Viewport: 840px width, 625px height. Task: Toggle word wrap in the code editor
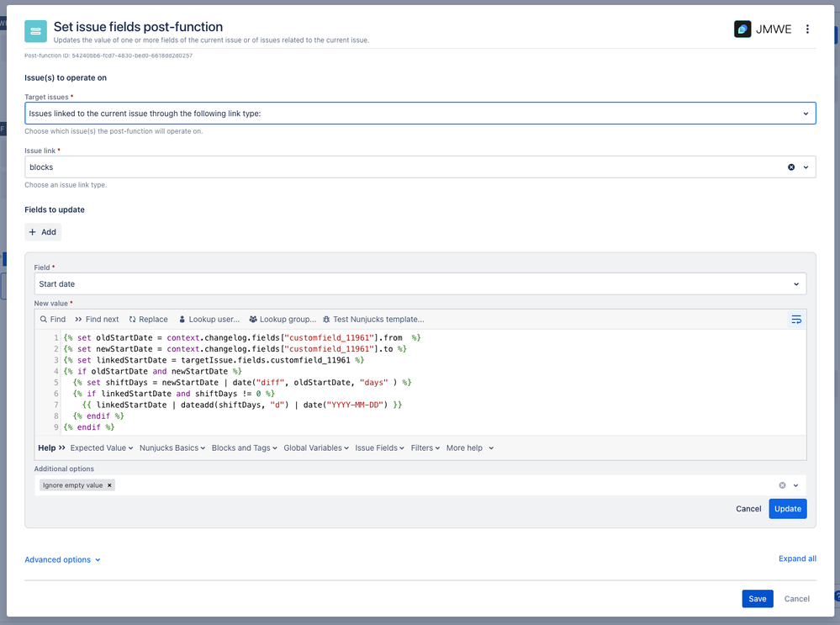pyautogui.click(x=796, y=320)
